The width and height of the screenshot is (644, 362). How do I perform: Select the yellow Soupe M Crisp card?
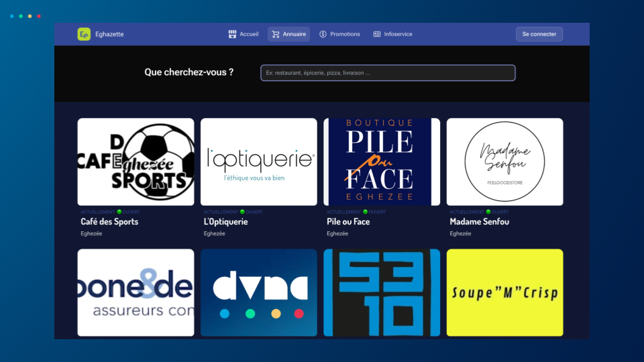[504, 292]
